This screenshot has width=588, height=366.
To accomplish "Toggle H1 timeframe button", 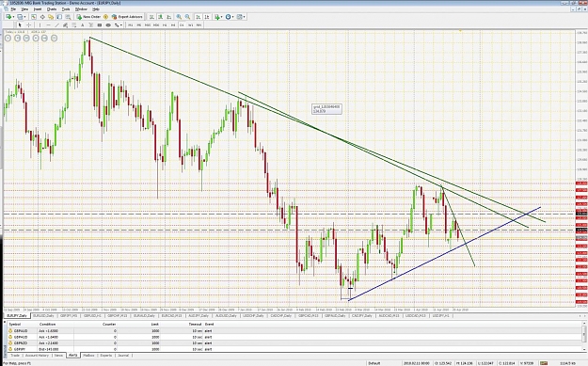I will pos(165,25).
